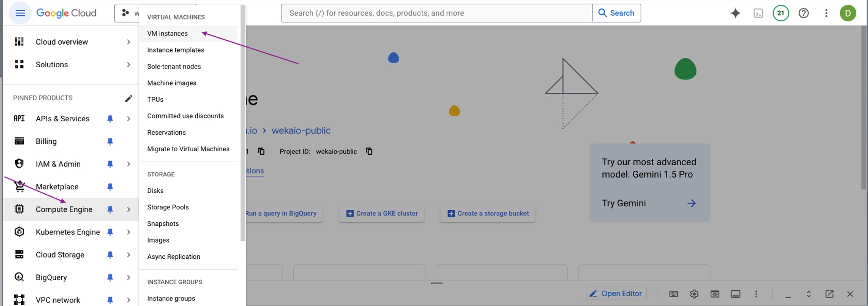Click Open Editor button
Viewport: 868px width, 306px height.
coord(616,294)
